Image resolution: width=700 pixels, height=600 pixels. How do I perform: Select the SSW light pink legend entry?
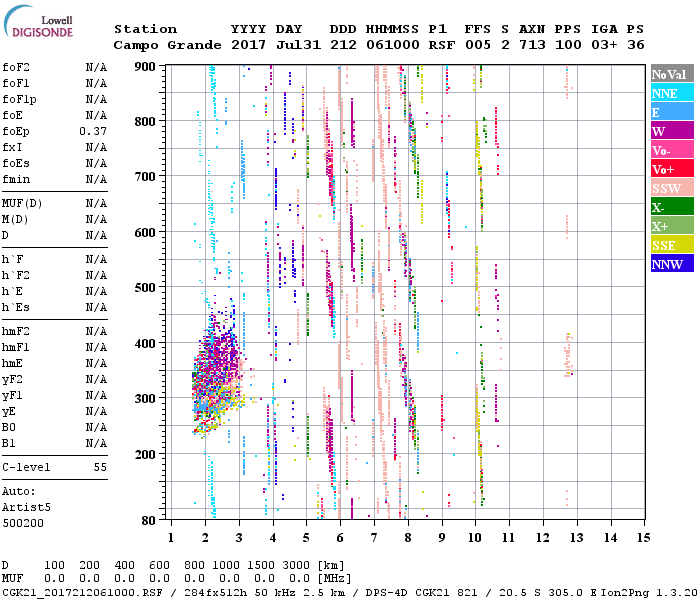pyautogui.click(x=670, y=189)
